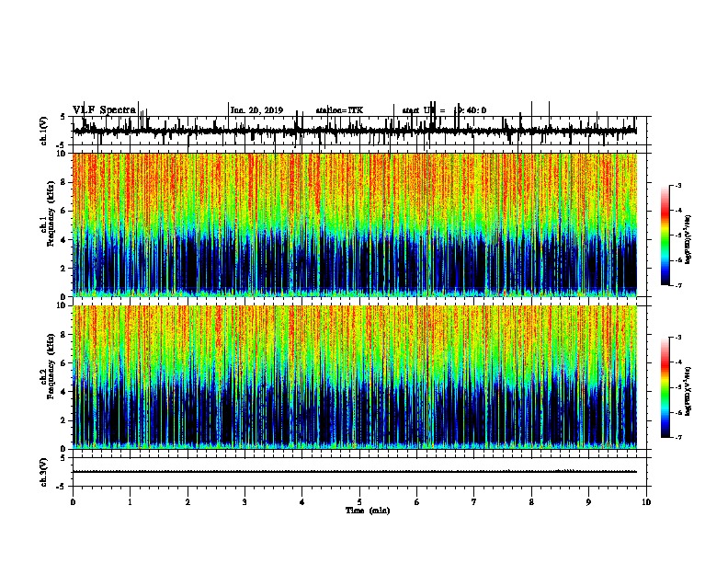Click time axis tick label "7"
The image size is (728, 563).
coord(474,502)
